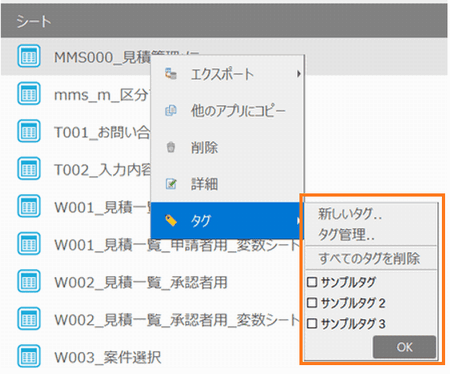Check the サンプルタグ 2 checkbox
450x374 pixels.
point(312,303)
